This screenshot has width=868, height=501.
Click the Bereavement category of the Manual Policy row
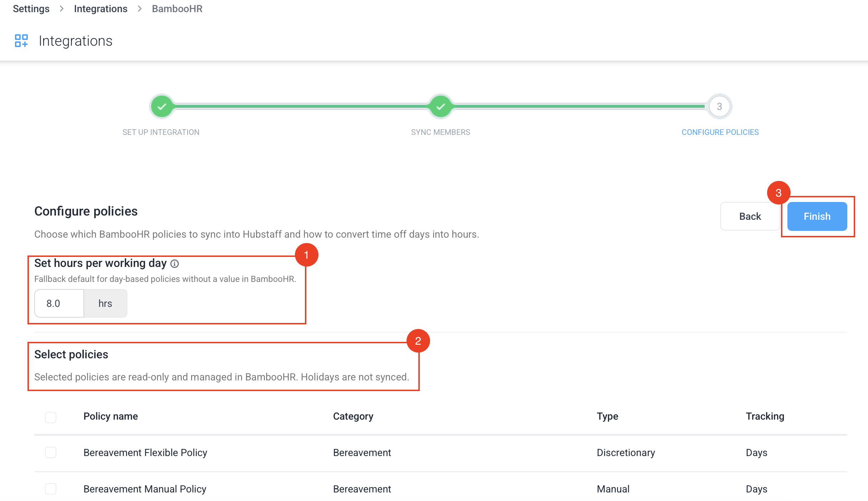(x=362, y=489)
